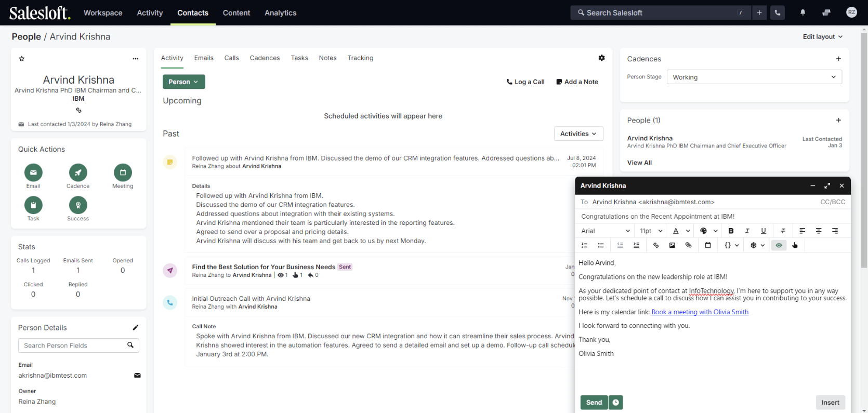Click envelope icon next to akrishna@ibmtest.com
The image size is (868, 413).
137,375
